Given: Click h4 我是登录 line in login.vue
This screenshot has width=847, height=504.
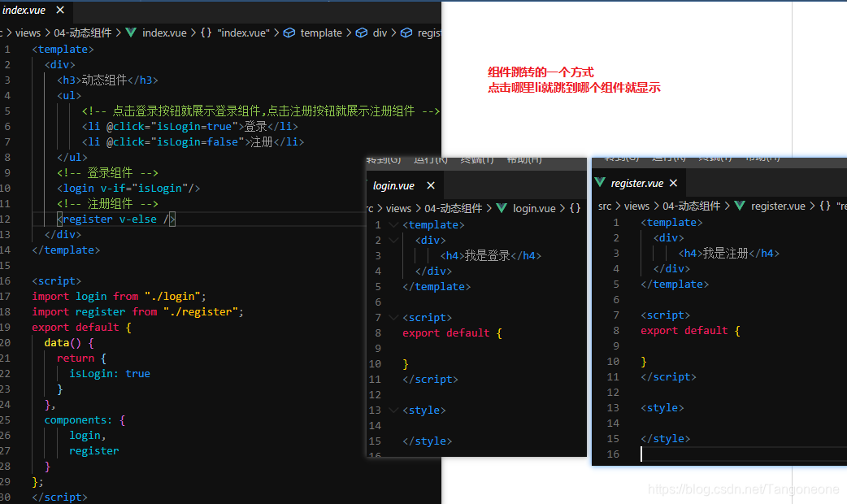Looking at the screenshot, I should point(490,255).
